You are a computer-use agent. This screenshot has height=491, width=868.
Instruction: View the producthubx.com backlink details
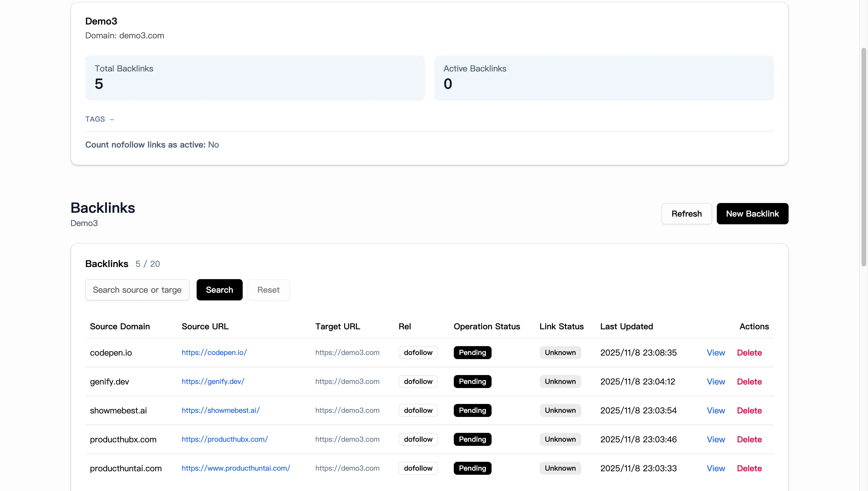[x=716, y=439]
